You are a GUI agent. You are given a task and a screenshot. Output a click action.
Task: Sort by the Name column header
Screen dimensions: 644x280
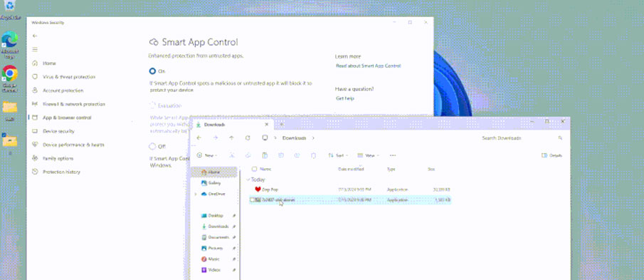(x=266, y=169)
